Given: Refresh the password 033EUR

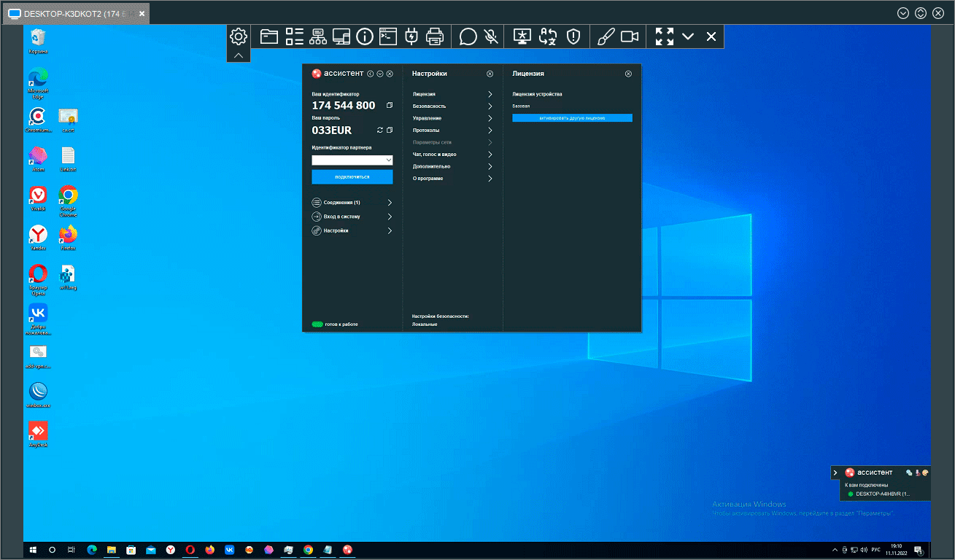Looking at the screenshot, I should 379,131.
